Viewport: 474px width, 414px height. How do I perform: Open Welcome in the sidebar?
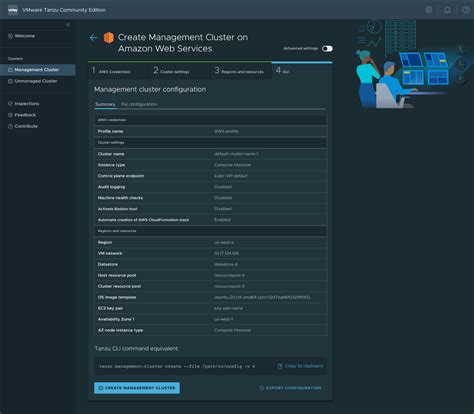click(x=21, y=36)
